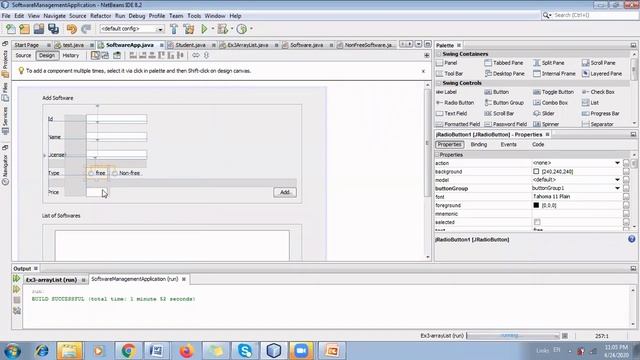Pick the Check Box palette item
Viewport: 640px width, 360px height.
coord(598,92)
